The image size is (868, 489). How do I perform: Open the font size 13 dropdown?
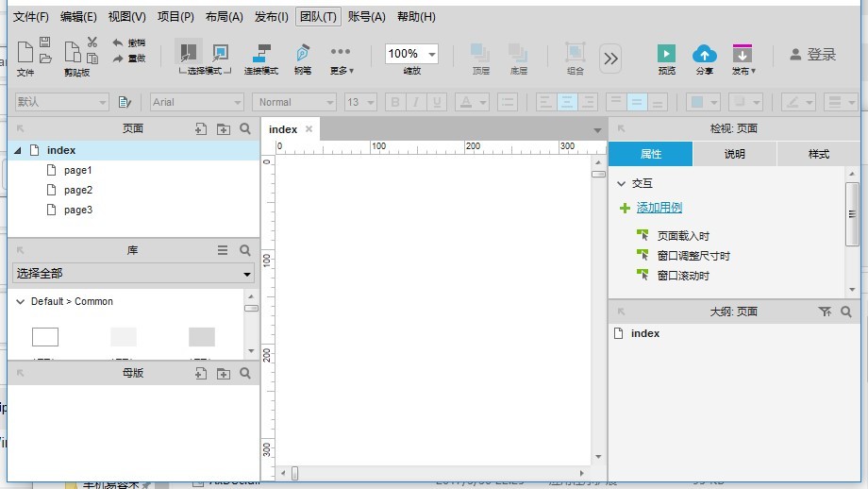[360, 102]
